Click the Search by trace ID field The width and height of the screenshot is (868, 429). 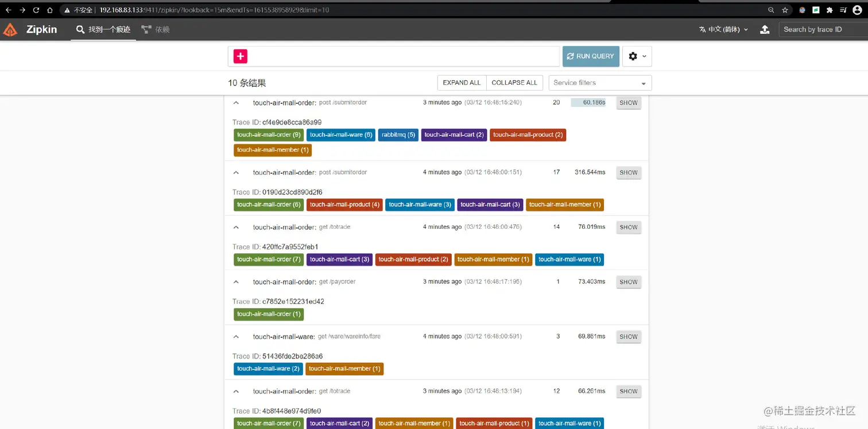(x=823, y=29)
